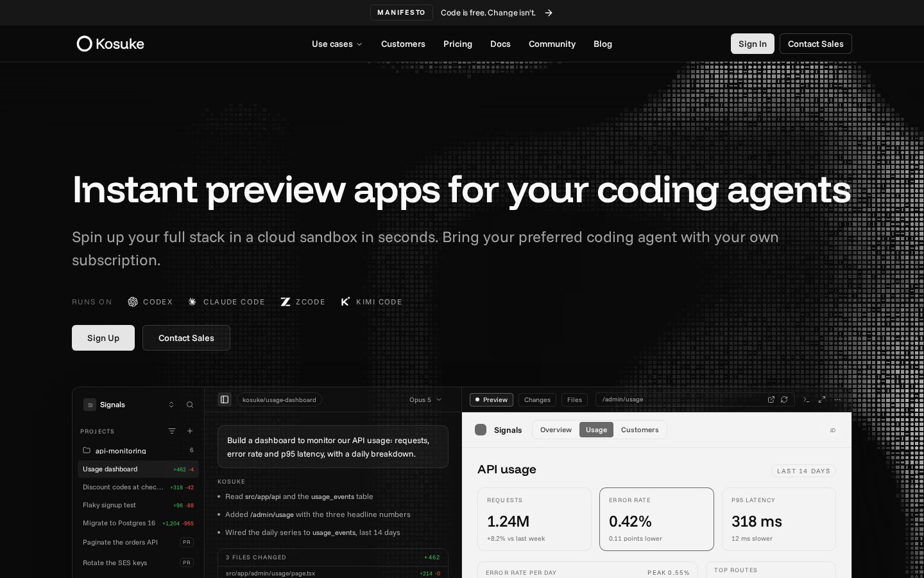Select the 'Discount codes at chec…' task

[138, 487]
